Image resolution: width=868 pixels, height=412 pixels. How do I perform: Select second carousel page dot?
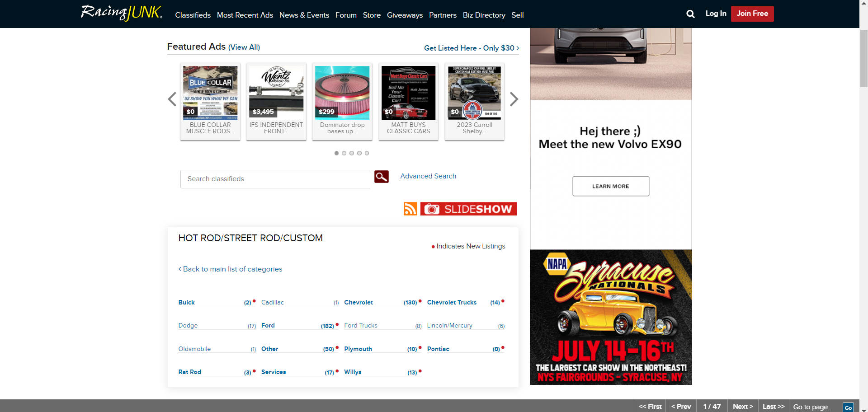[x=344, y=153]
